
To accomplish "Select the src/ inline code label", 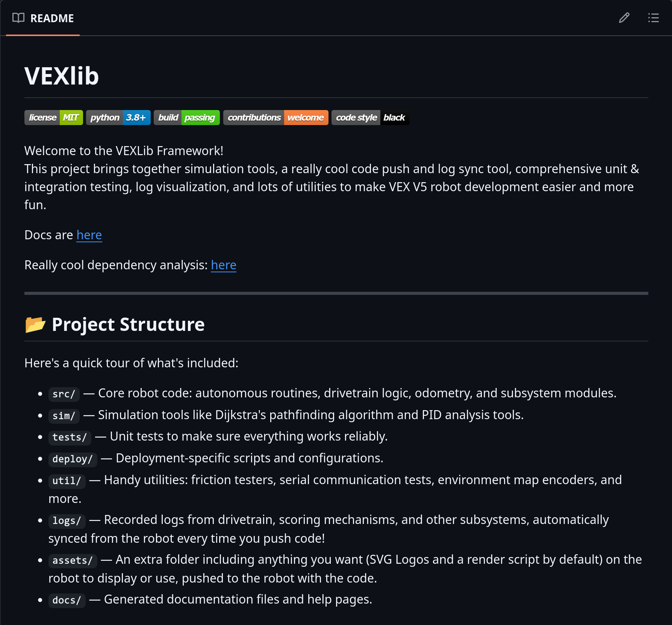I will click(x=64, y=394).
